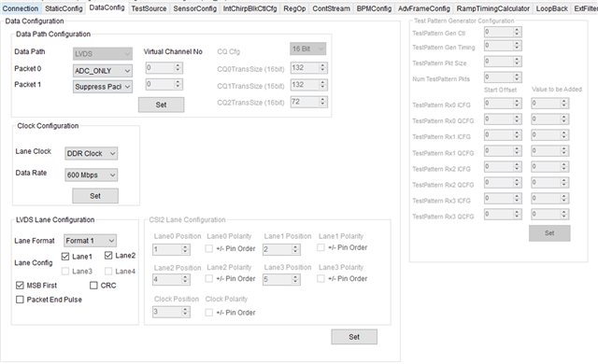This screenshot has height=364, width=598.
Task: Switch to the Connection tab
Action: pos(21,8)
